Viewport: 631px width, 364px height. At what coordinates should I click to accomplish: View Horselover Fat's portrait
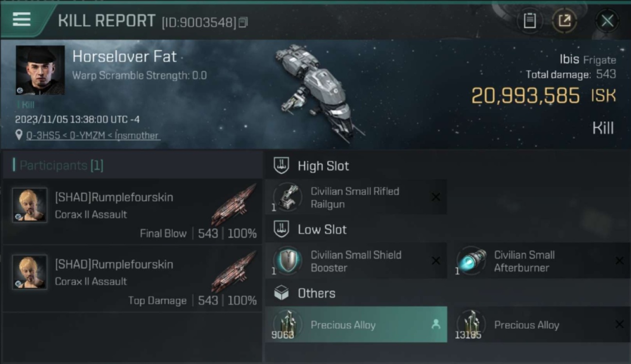[x=40, y=70]
